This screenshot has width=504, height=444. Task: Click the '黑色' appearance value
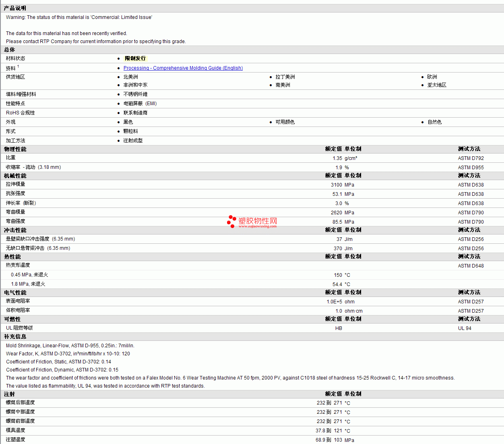128,122
